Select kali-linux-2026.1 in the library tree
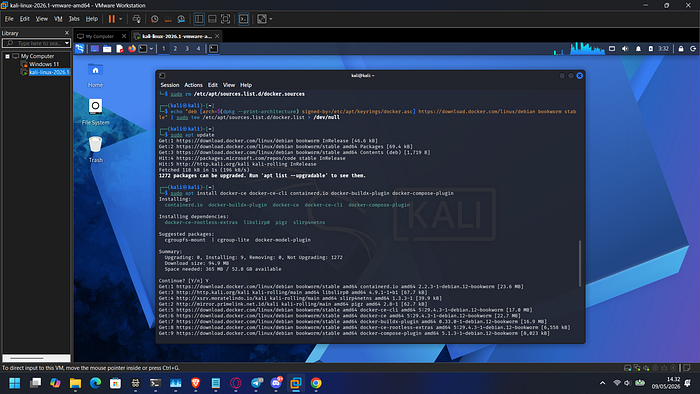Screen dimensions: 700x394 click(x=50, y=72)
